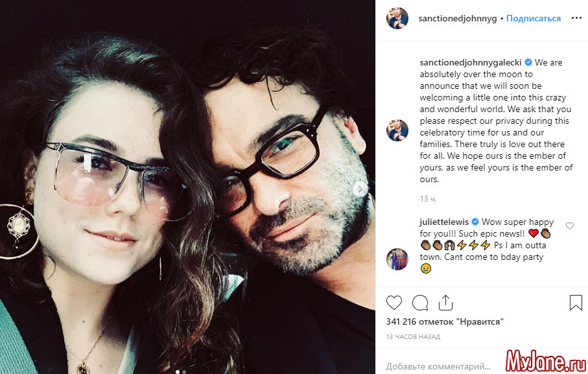Open sanctionedjohnnyg profile from the header username
This screenshot has height=374, width=588.
coord(457,19)
